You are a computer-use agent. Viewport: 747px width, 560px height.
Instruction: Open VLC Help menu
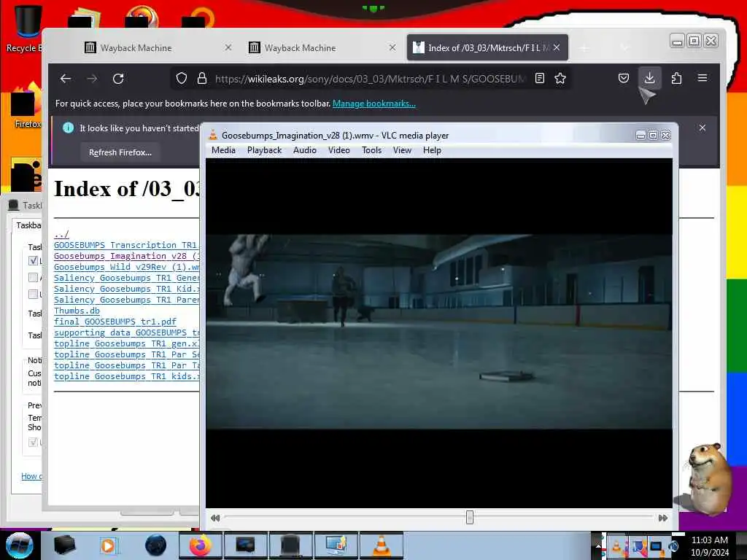coord(432,150)
